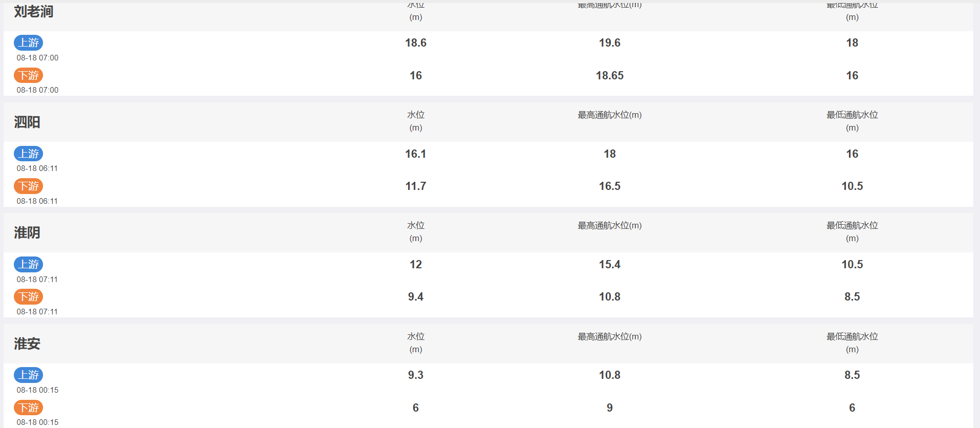The image size is (980, 428).
Task: Click the 淮安 station heading
Action: pyautogui.click(x=27, y=344)
